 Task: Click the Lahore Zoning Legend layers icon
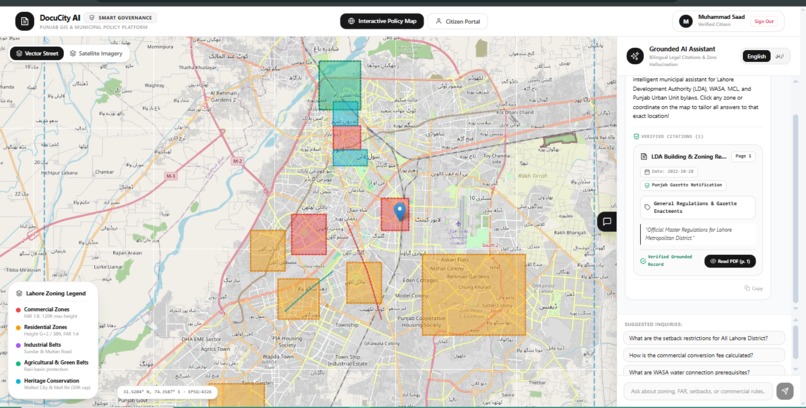point(19,293)
